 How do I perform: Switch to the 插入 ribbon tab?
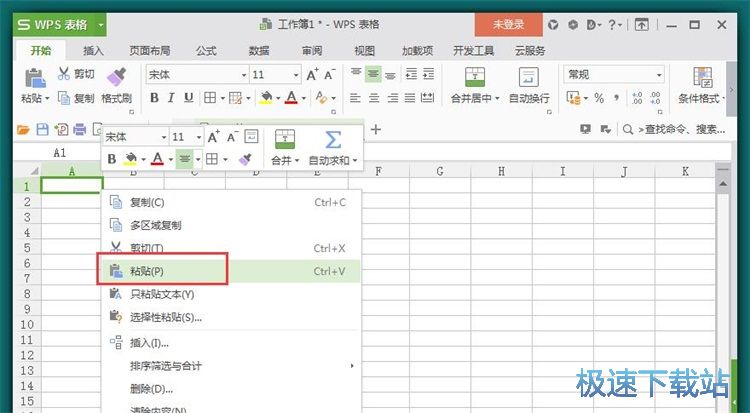(93, 51)
